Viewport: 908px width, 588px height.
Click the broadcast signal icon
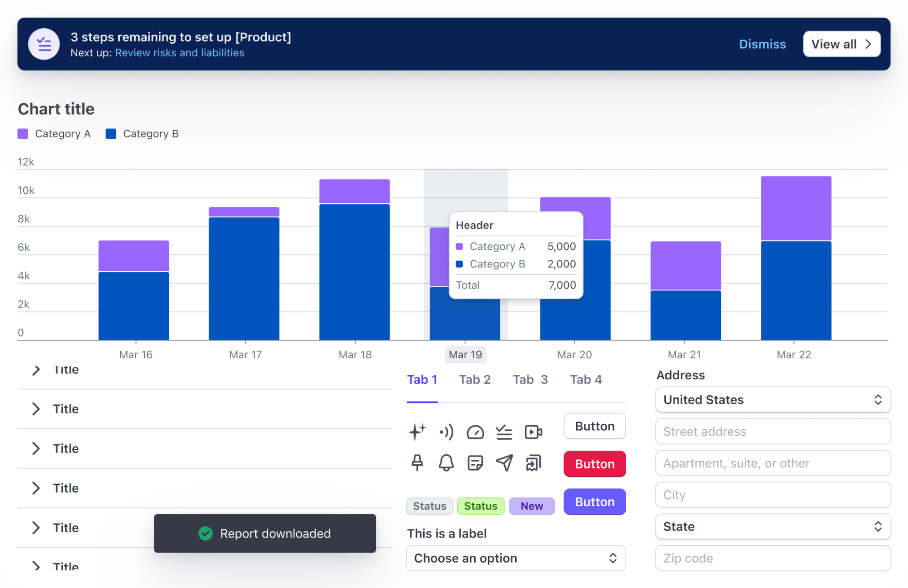(x=446, y=432)
